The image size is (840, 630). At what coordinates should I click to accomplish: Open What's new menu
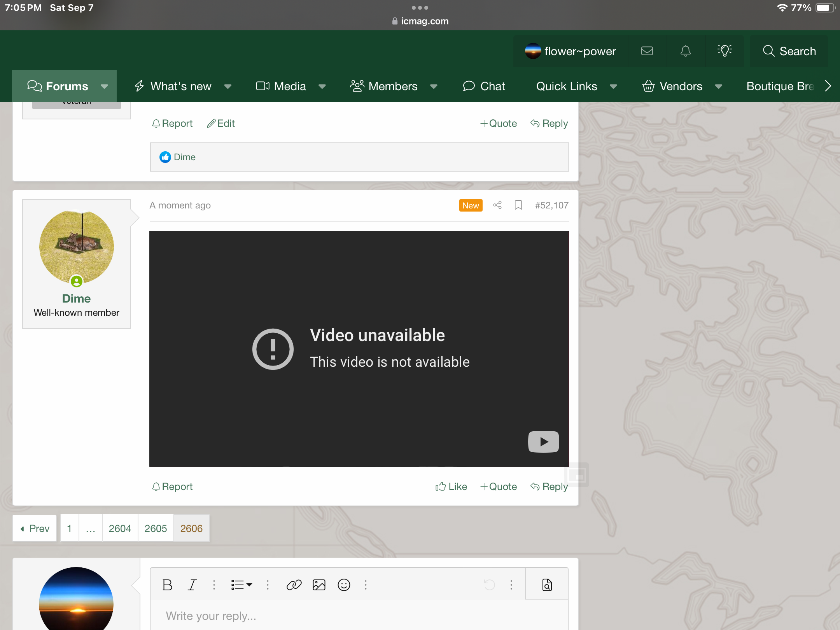tap(173, 86)
